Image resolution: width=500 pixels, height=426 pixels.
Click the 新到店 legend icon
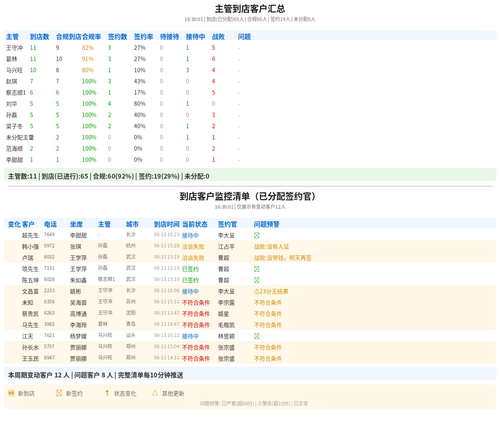pos(11,393)
